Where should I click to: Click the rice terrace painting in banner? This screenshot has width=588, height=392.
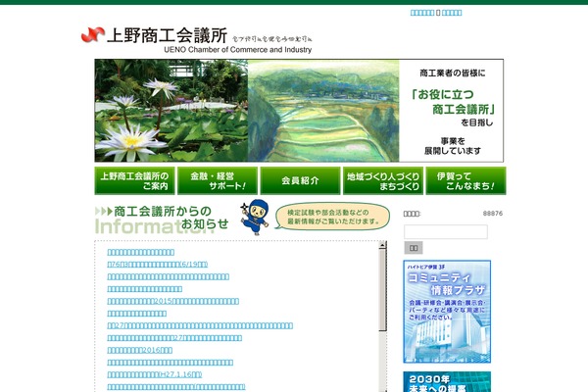pos(323,111)
